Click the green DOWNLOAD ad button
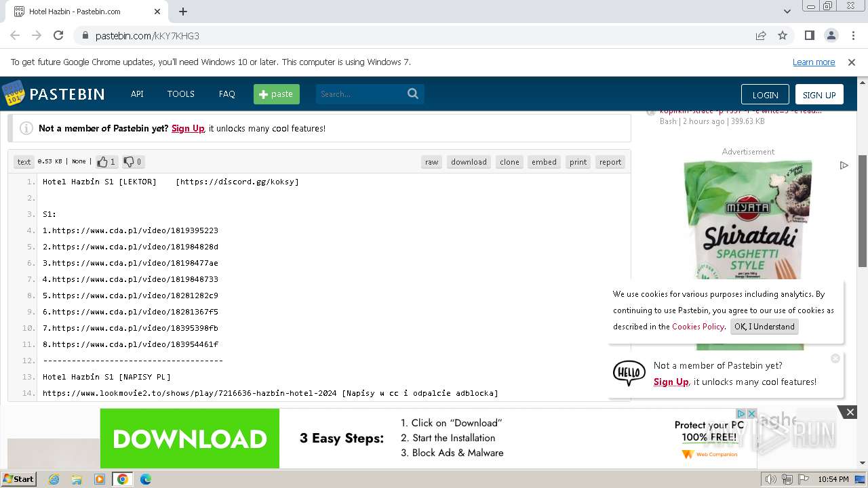Viewport: 868px width, 488px height. pyautogui.click(x=189, y=439)
